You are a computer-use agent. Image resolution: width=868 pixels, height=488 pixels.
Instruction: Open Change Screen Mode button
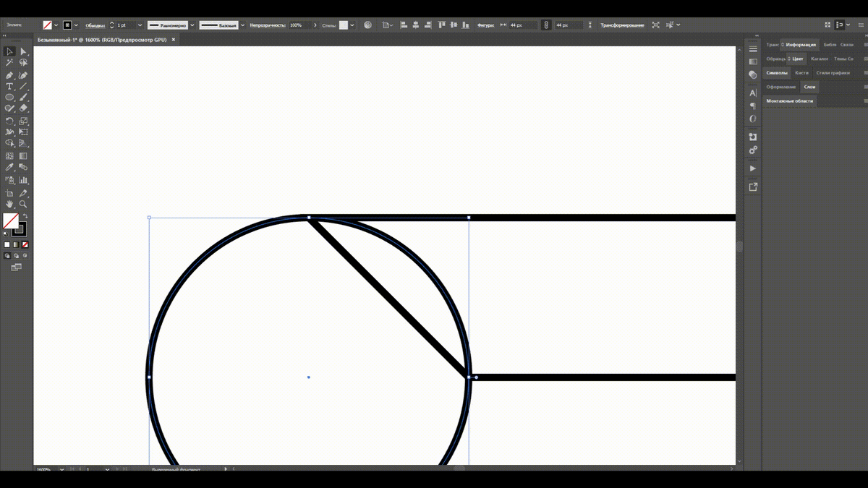pyautogui.click(x=16, y=267)
